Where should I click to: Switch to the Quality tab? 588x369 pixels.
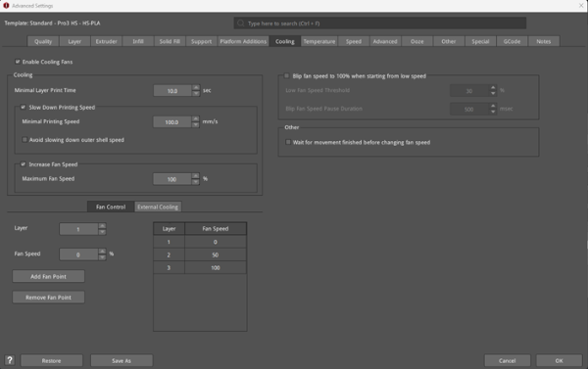pyautogui.click(x=43, y=41)
